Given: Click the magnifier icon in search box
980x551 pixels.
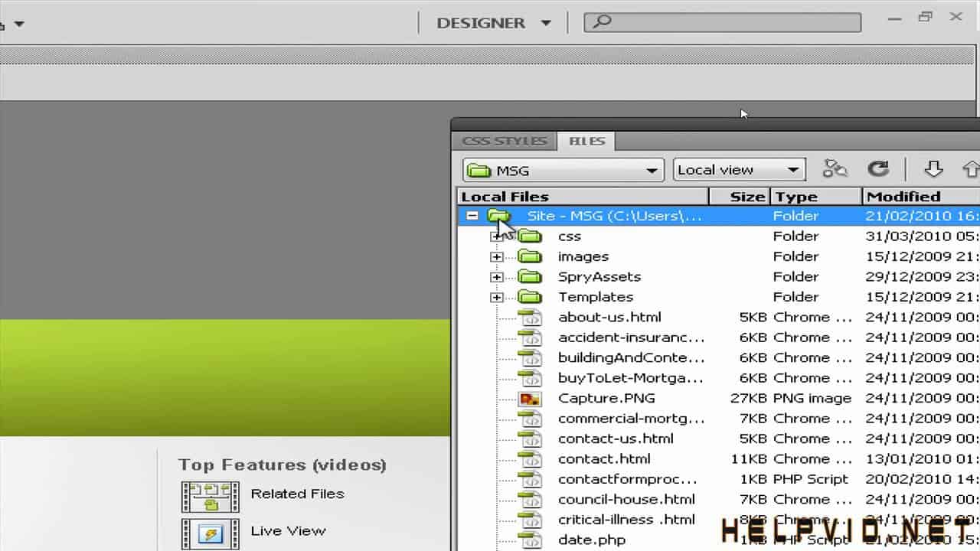Looking at the screenshot, I should pos(603,22).
